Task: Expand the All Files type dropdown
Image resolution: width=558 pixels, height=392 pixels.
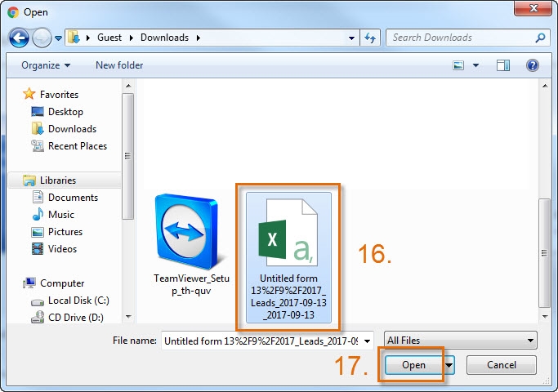Action: tap(462, 341)
